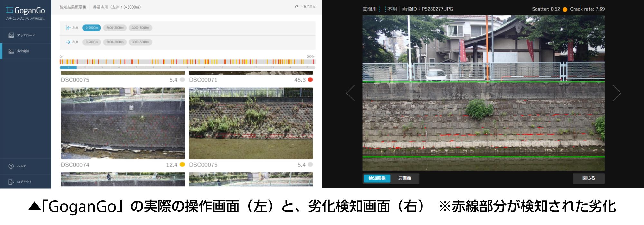Open the DSC00075 embankment thumbnail
This screenshot has width=644, height=225.
coord(123,123)
